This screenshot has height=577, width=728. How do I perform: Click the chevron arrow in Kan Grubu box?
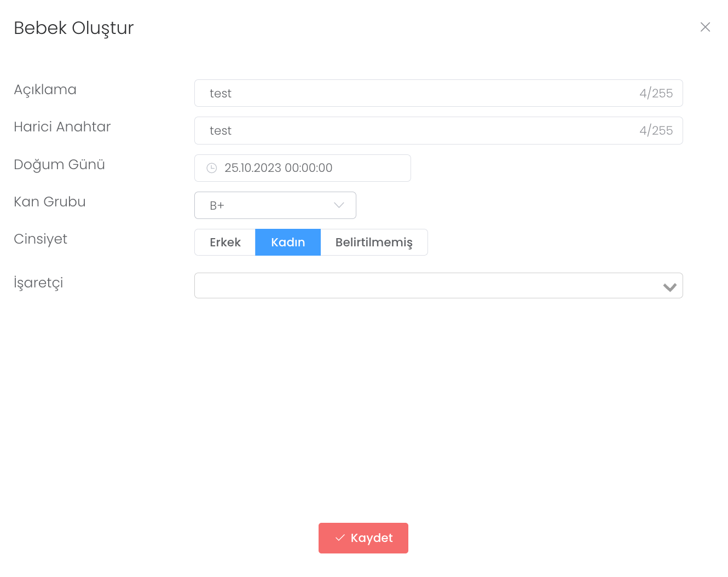click(x=339, y=205)
